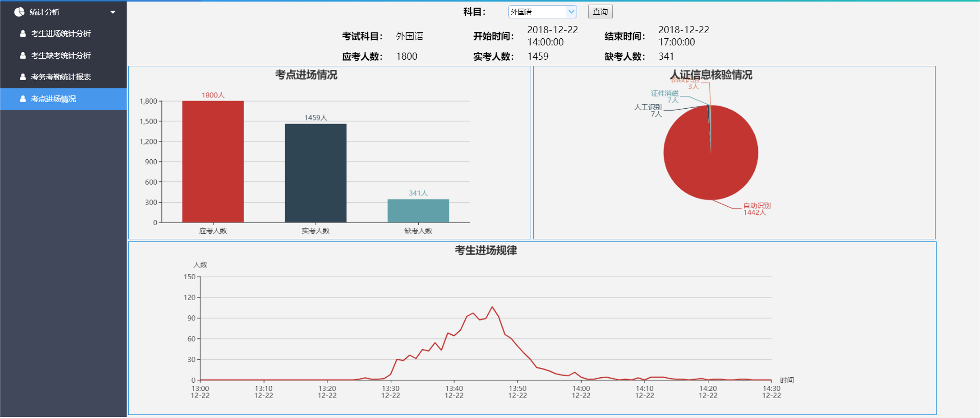
Task: Click the dark 实考人数 bar
Action: (x=316, y=173)
